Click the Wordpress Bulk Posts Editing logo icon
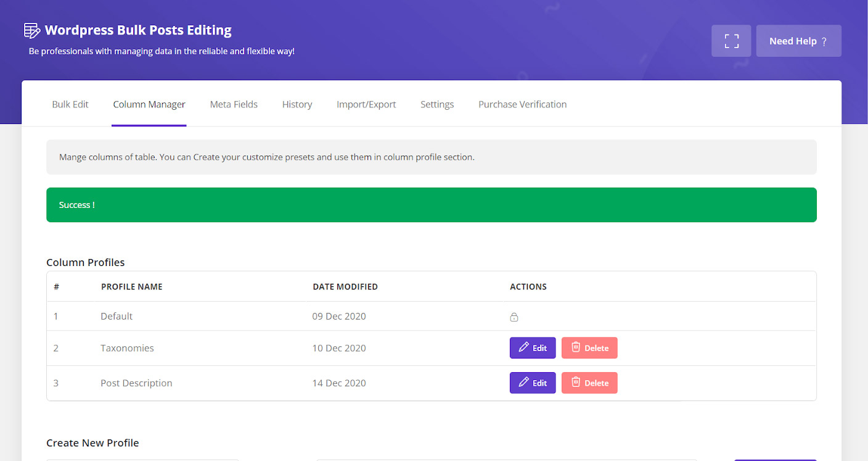Image resolution: width=868 pixels, height=461 pixels. 31,30
